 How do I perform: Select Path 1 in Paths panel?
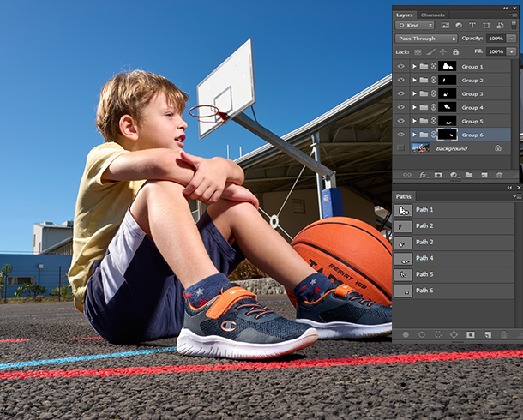coord(454,210)
